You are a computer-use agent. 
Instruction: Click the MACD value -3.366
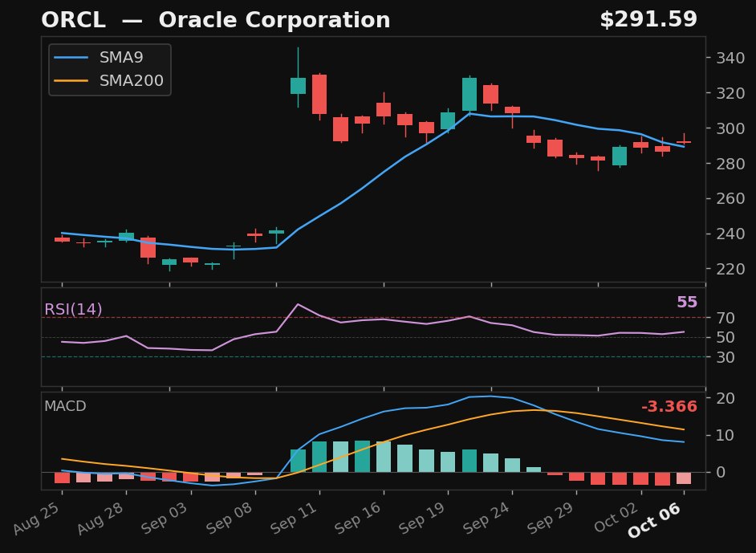(x=669, y=406)
